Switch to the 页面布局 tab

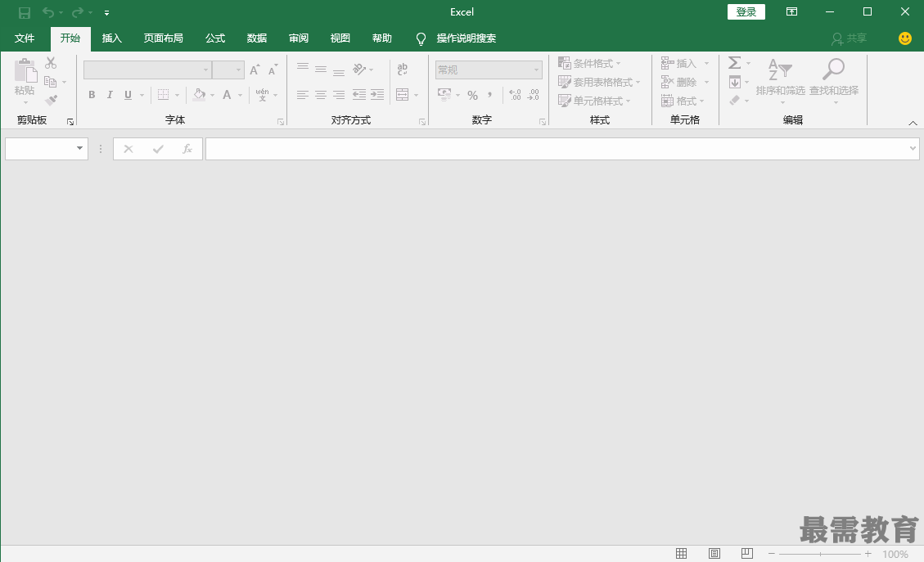(x=163, y=38)
